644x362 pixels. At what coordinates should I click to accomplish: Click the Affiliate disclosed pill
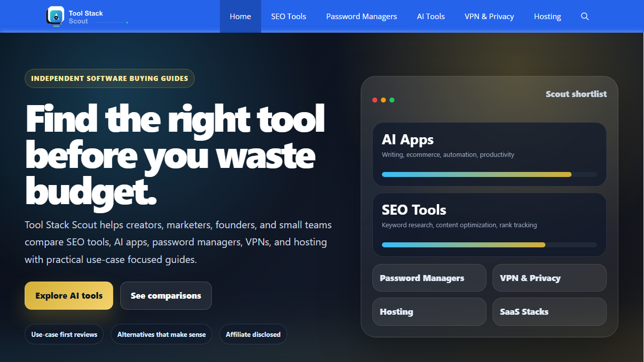[253, 334]
